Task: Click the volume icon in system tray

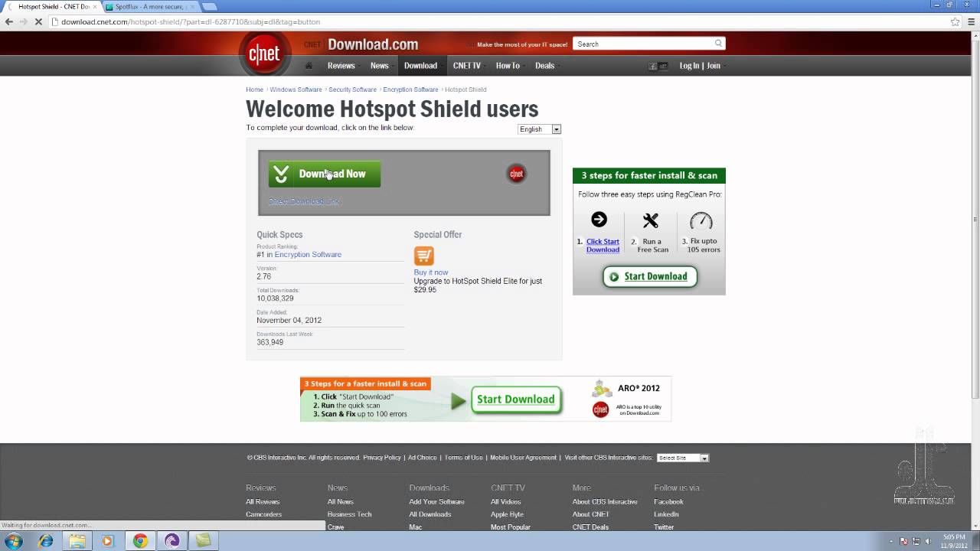Action: tap(929, 542)
